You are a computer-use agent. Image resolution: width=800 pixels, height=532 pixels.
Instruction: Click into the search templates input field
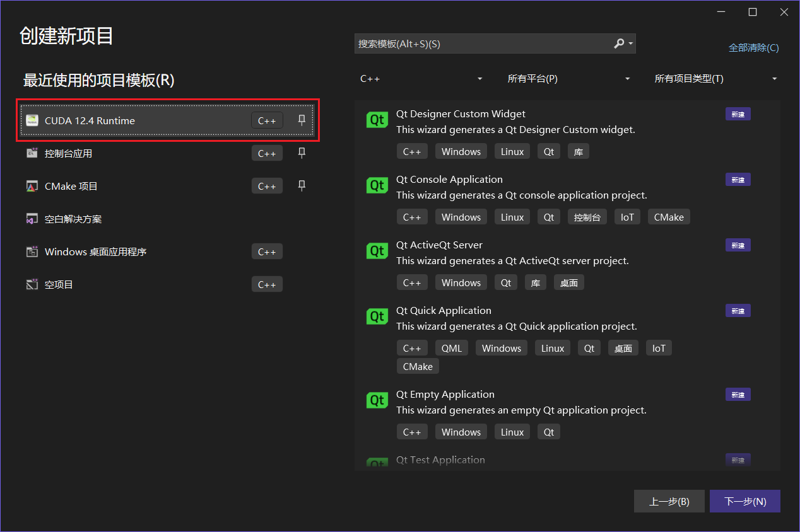483,43
